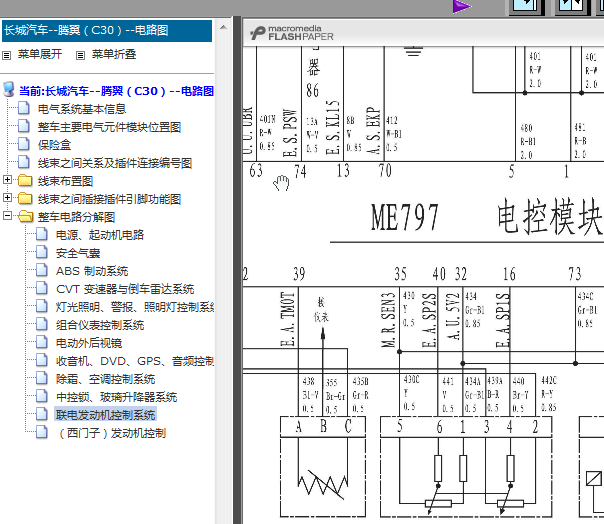This screenshot has width=604, height=524.
Task: Click page icon next to 整车主要电气元件模块位置图
Action: pos(24,126)
